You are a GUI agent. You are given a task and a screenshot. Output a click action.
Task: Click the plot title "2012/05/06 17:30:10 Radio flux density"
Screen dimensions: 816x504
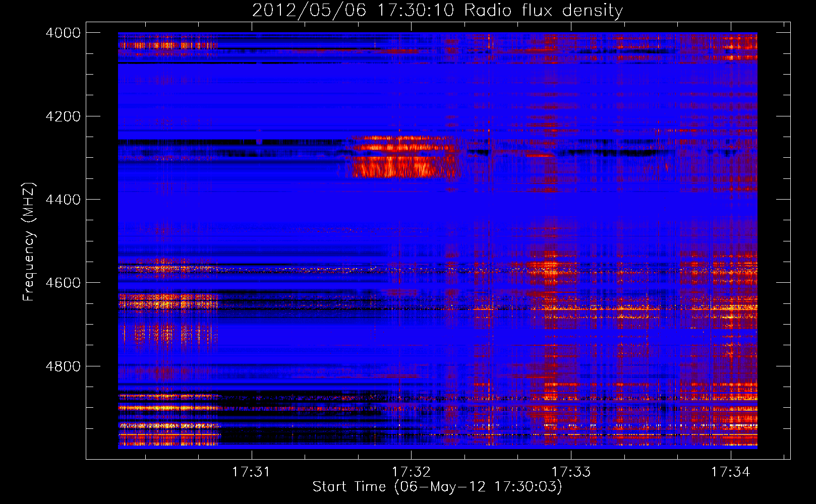click(437, 10)
